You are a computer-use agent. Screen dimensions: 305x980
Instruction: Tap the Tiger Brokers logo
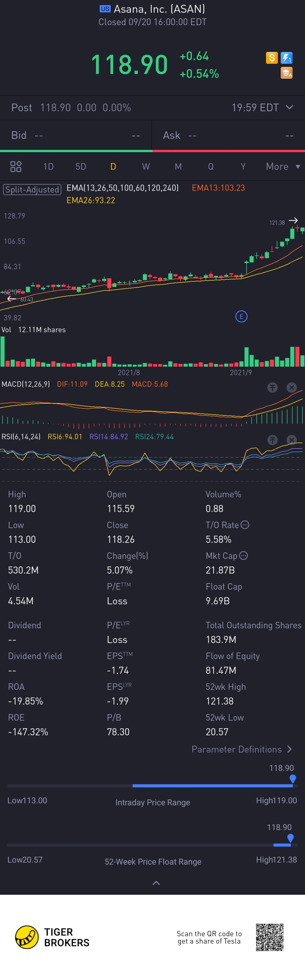(x=52, y=937)
